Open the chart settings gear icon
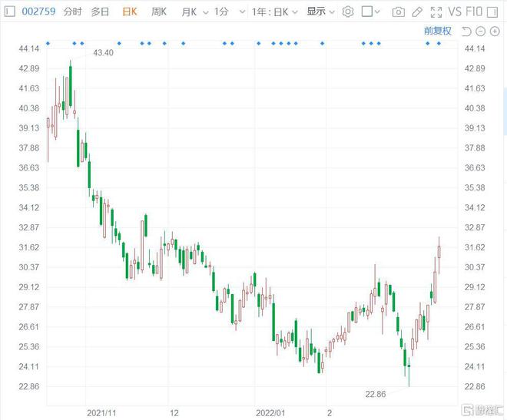This screenshot has height=420, width=507. coord(348,12)
